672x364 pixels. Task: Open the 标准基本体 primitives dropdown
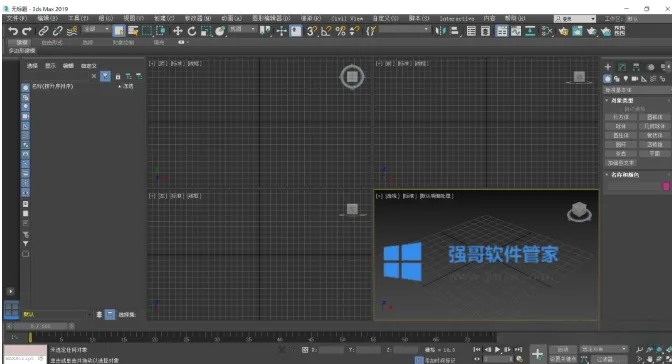637,90
